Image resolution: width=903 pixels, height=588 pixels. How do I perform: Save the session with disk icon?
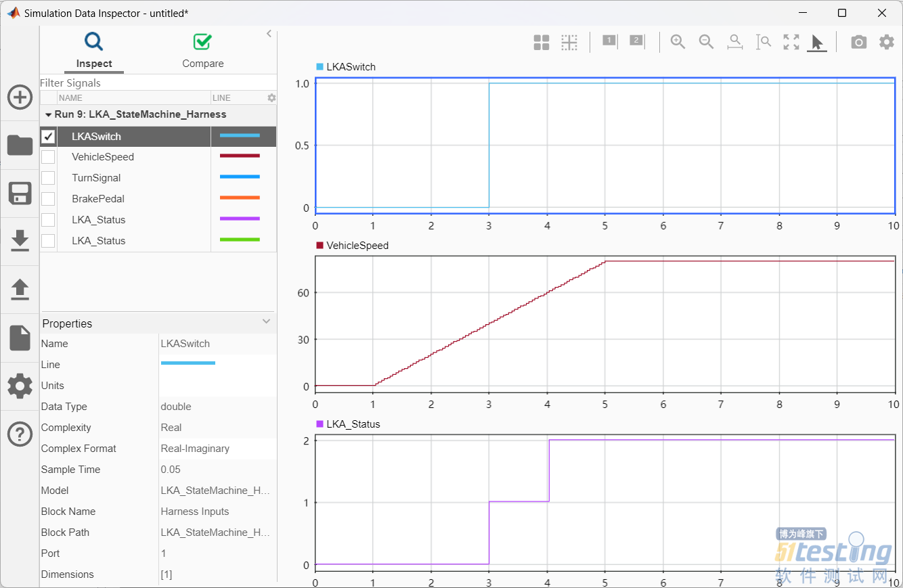(x=20, y=194)
